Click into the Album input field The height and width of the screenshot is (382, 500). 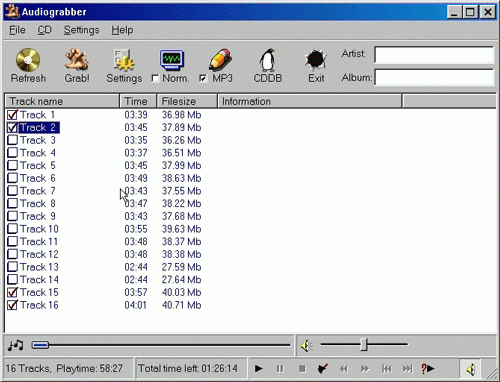coord(434,77)
